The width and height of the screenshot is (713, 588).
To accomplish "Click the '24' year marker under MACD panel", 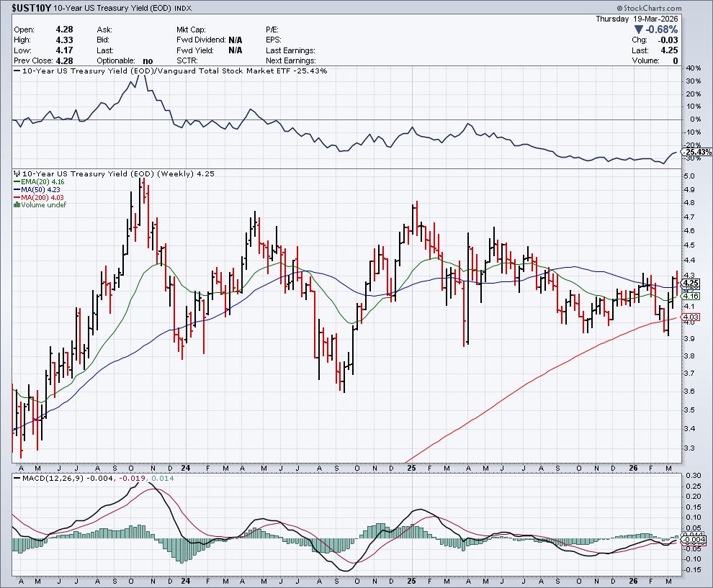I will click(185, 579).
